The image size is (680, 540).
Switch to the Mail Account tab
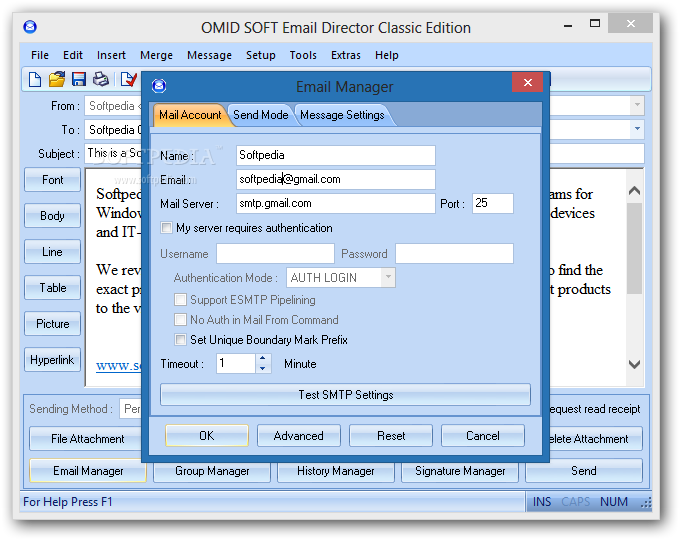[190, 115]
